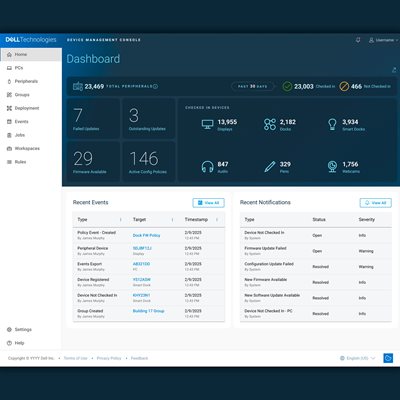
Task: Click the info icon beside Total Peripherals
Action: 155,86
